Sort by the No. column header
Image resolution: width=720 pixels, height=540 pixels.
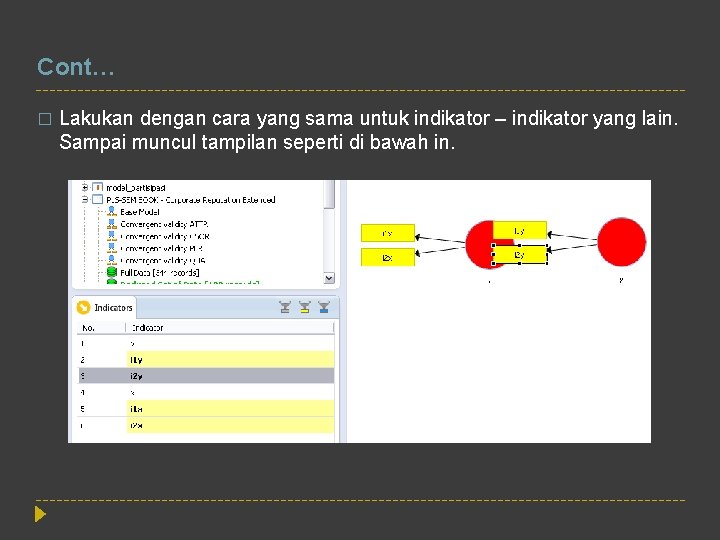101,328
